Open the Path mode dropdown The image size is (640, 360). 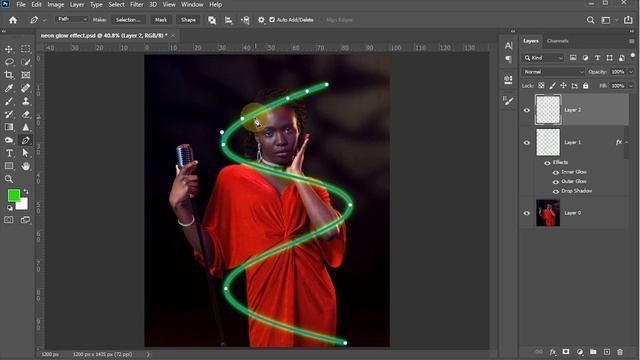pos(72,19)
